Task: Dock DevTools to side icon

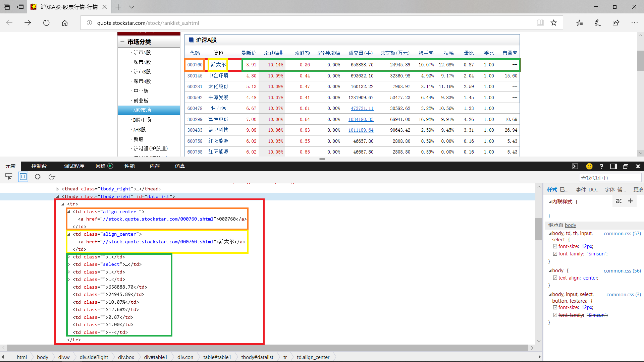Action: coord(613,166)
